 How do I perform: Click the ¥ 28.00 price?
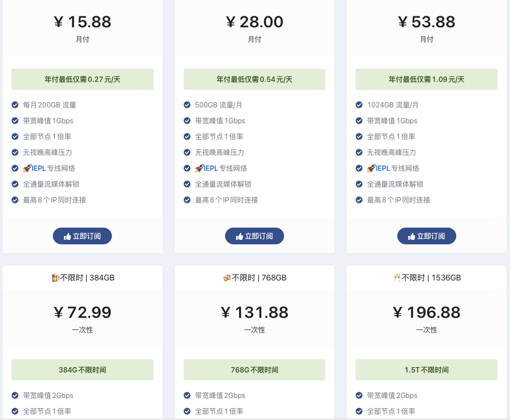click(255, 22)
